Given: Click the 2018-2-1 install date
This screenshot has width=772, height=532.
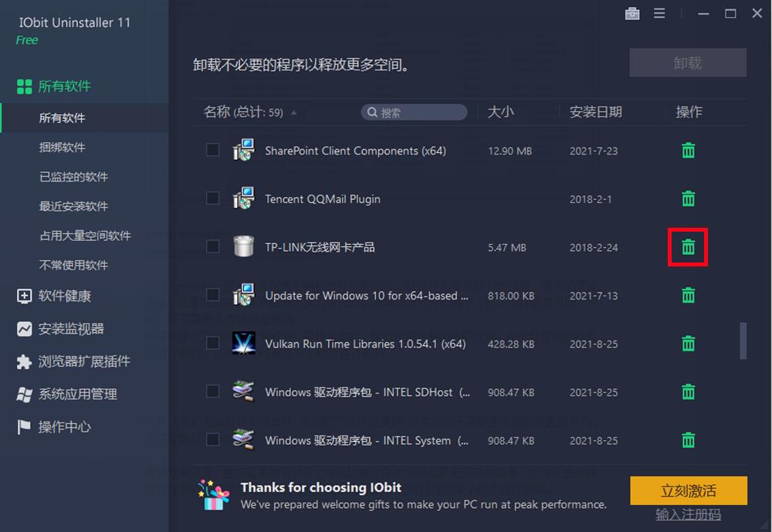Looking at the screenshot, I should (591, 199).
